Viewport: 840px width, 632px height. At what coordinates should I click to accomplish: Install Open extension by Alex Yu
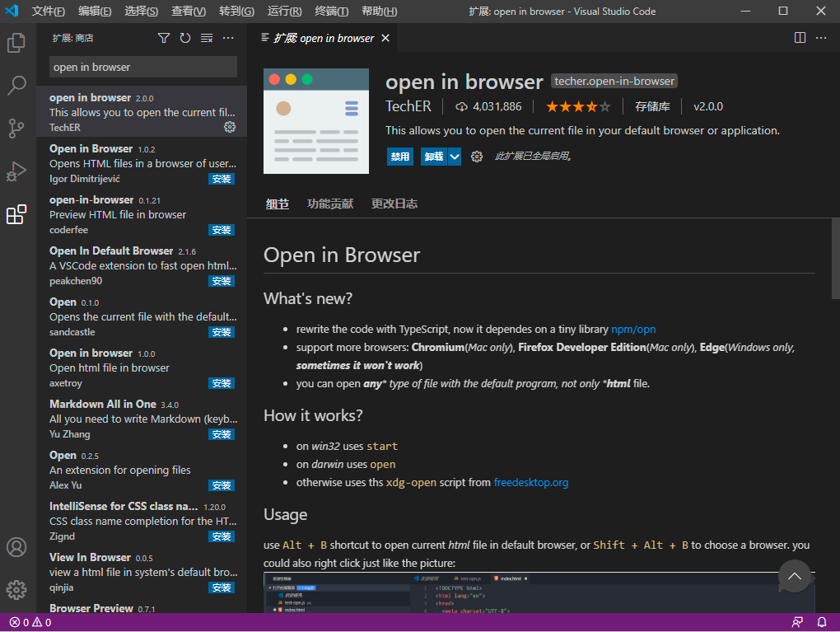coord(222,485)
